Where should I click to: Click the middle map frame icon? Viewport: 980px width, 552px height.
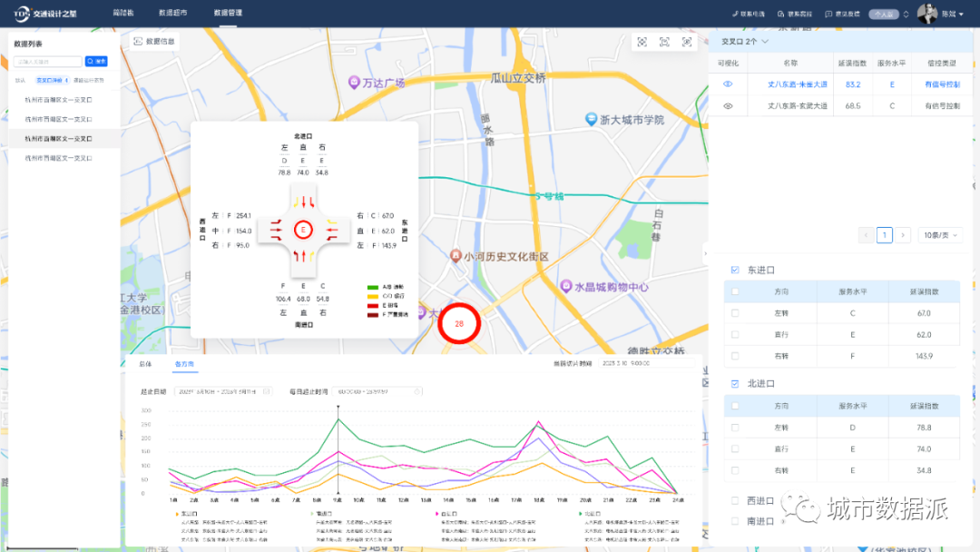(664, 42)
